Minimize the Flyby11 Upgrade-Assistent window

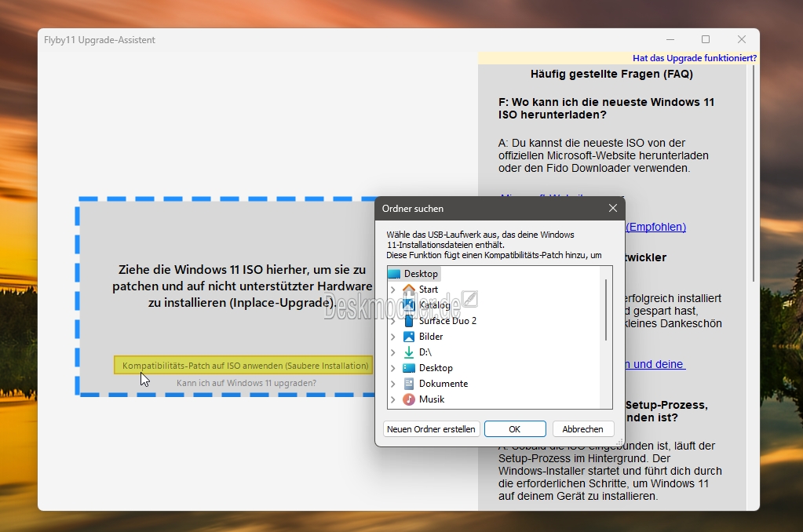(x=670, y=39)
